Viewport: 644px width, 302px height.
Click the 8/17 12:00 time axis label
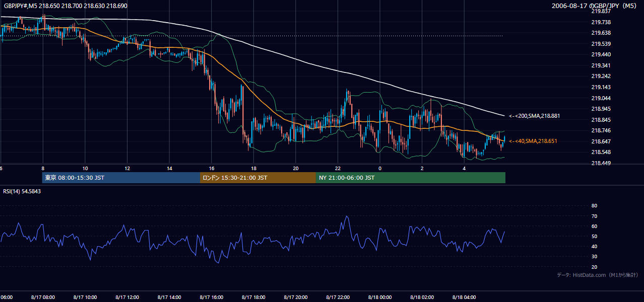click(x=127, y=297)
